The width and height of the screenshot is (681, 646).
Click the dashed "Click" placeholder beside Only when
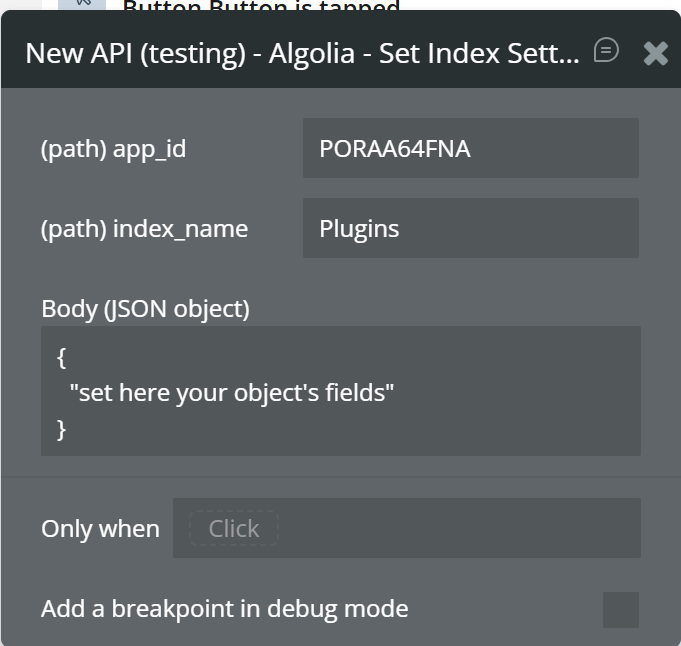point(234,528)
